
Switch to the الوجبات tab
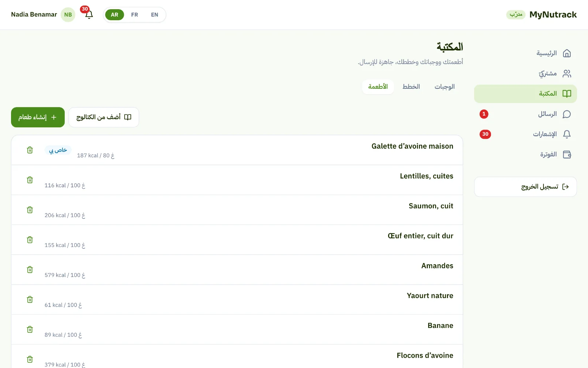(445, 87)
